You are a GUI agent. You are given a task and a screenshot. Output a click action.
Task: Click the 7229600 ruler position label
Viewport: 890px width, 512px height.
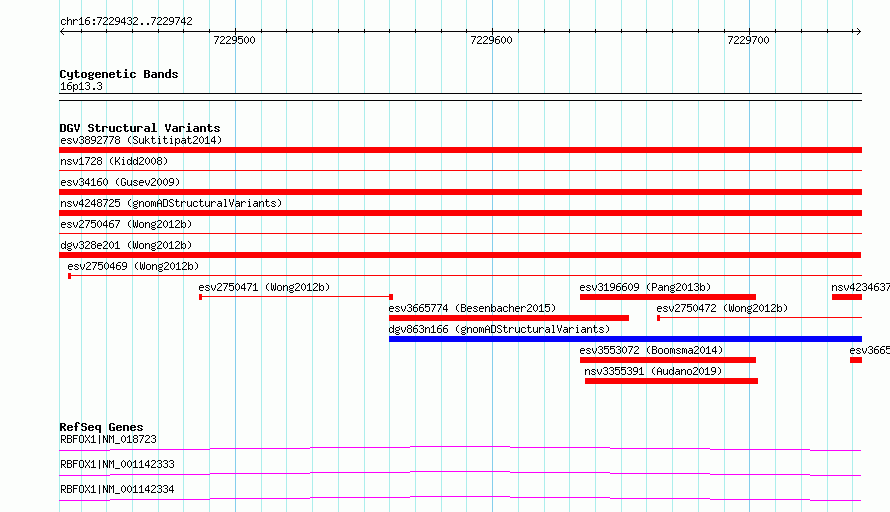pyautogui.click(x=492, y=40)
